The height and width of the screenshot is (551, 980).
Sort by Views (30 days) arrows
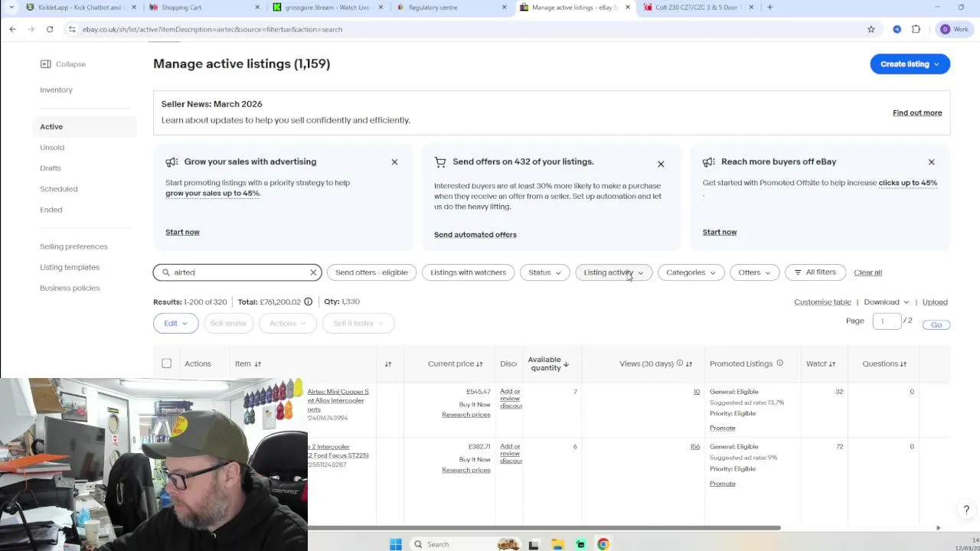click(x=689, y=364)
